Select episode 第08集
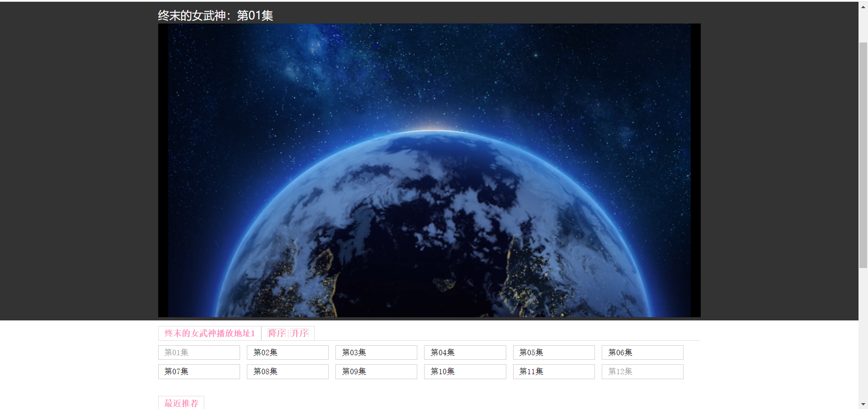Viewport: 868px width, 409px height. coord(288,371)
